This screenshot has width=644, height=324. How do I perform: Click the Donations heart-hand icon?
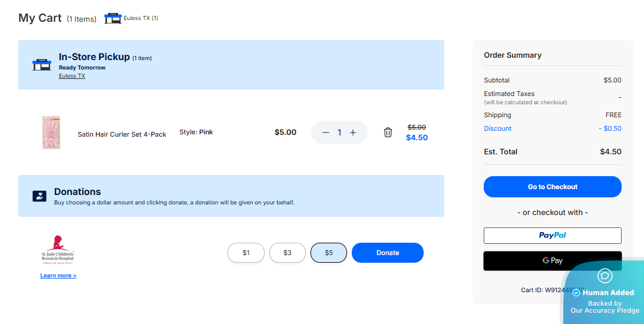click(x=39, y=196)
